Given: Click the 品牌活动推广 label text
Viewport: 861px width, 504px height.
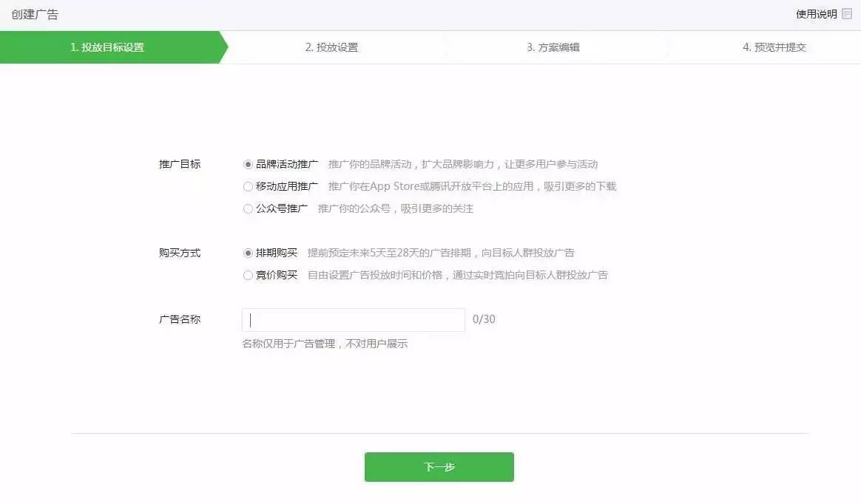Looking at the screenshot, I should [287, 165].
